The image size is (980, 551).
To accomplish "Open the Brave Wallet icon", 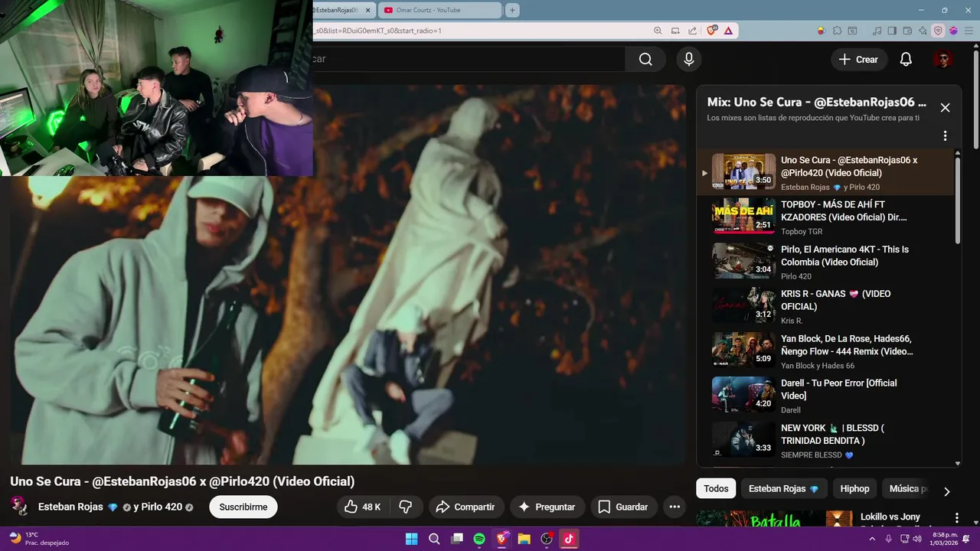I will [x=907, y=31].
